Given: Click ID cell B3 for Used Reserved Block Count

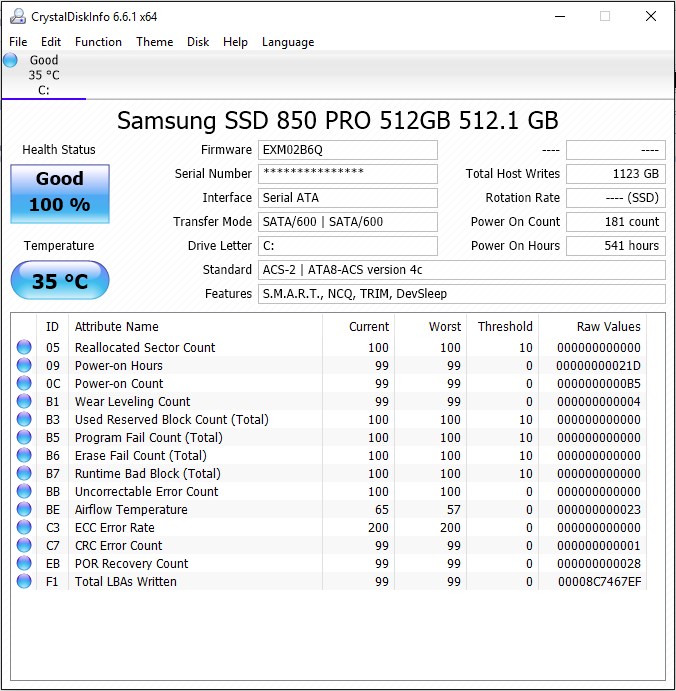Looking at the screenshot, I should point(52,419).
